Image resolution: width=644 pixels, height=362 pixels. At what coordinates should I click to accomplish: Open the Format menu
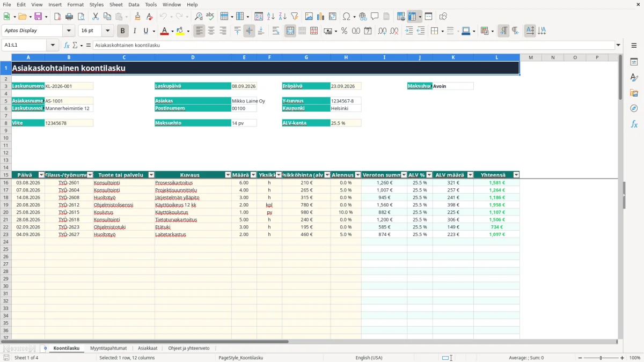click(x=76, y=4)
